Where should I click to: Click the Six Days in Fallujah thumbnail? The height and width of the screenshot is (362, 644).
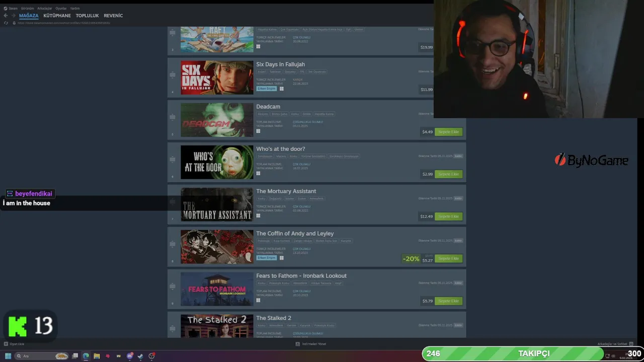tap(217, 77)
